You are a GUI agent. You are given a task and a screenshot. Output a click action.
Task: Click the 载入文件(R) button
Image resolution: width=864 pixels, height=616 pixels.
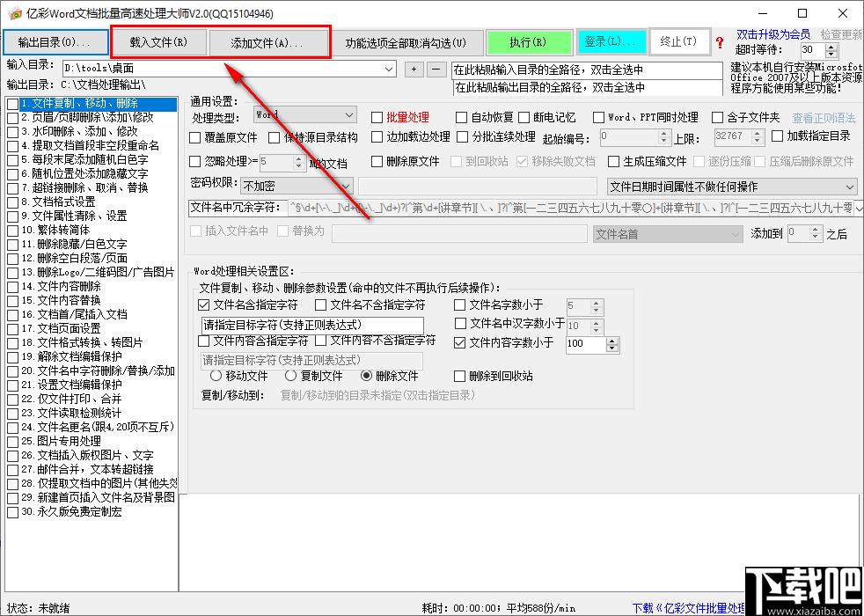point(158,42)
